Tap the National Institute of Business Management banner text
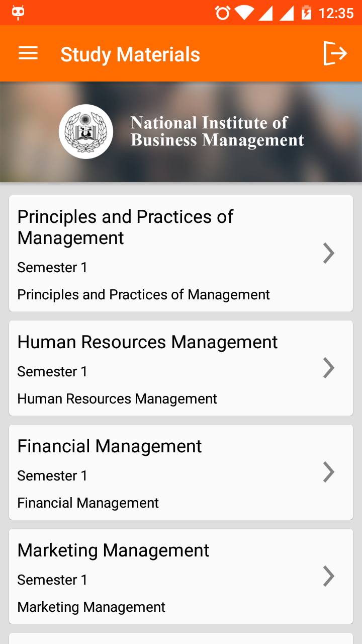The image size is (362, 644). pos(217,131)
